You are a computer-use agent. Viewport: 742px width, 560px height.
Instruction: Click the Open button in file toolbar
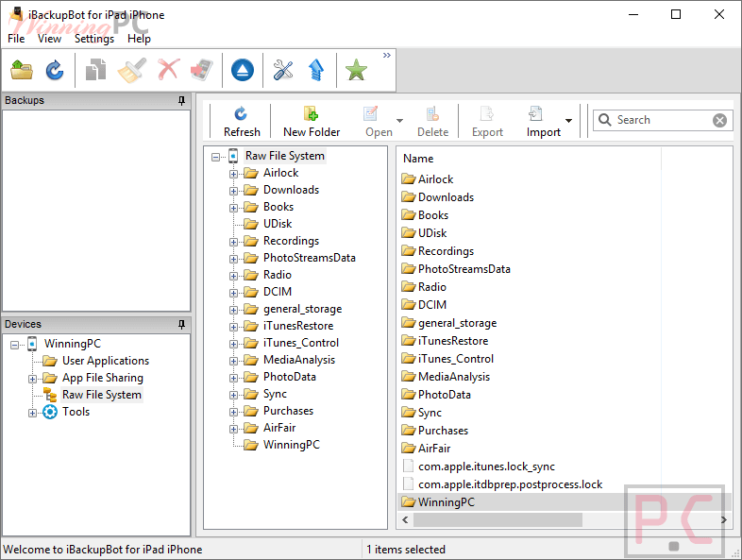(x=379, y=122)
